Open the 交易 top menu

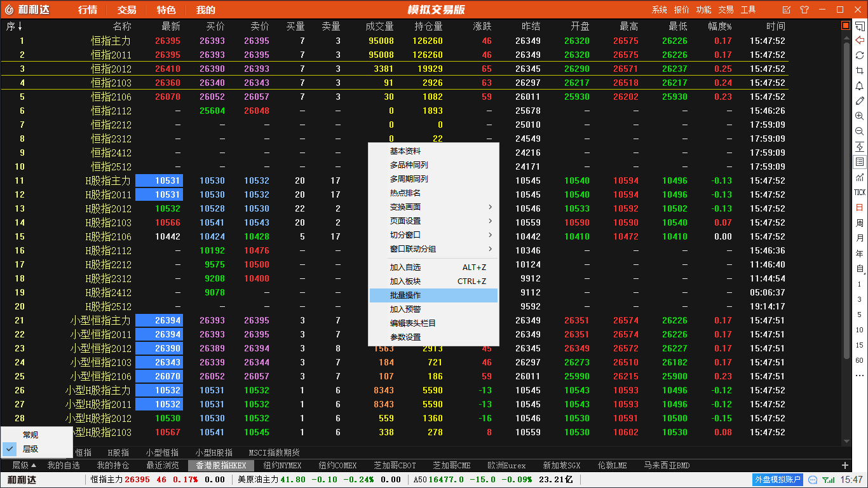coord(127,10)
